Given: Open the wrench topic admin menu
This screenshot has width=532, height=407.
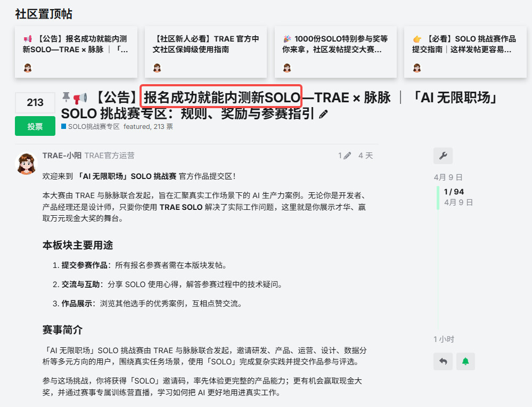Looking at the screenshot, I should point(443,156).
